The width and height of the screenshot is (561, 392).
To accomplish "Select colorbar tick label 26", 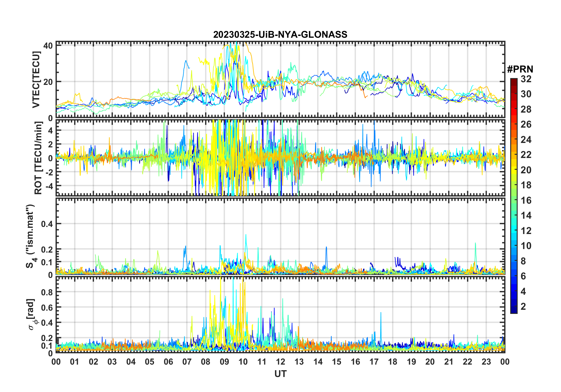I will (x=526, y=124).
